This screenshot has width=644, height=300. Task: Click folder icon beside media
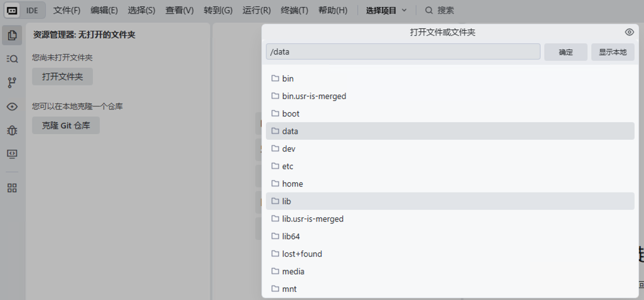pos(275,271)
